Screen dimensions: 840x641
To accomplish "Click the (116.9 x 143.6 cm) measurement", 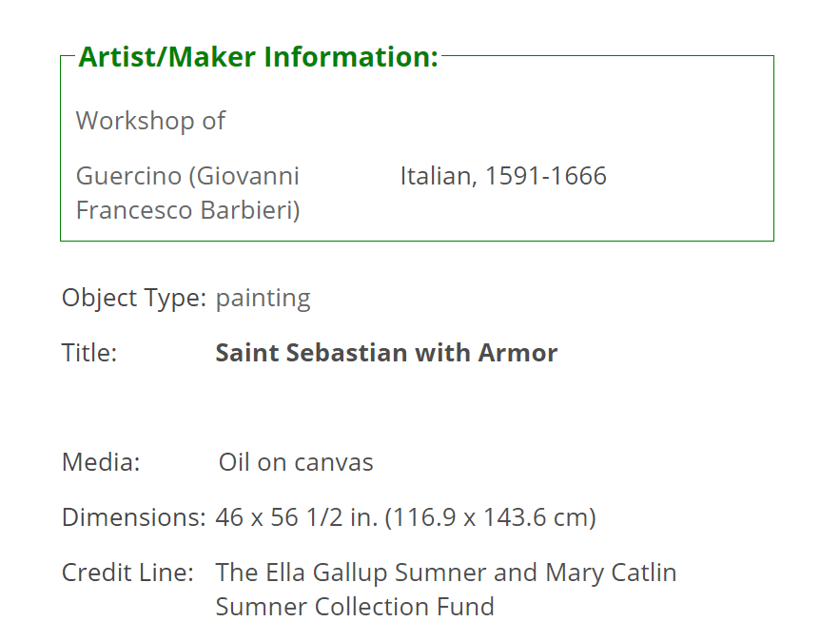I will click(490, 517).
